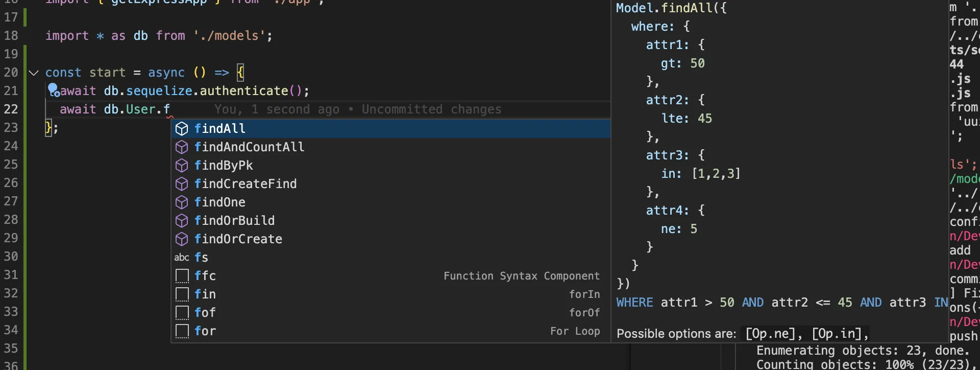Select the findCreateFind suggestion
This screenshot has height=370, width=980.
245,184
